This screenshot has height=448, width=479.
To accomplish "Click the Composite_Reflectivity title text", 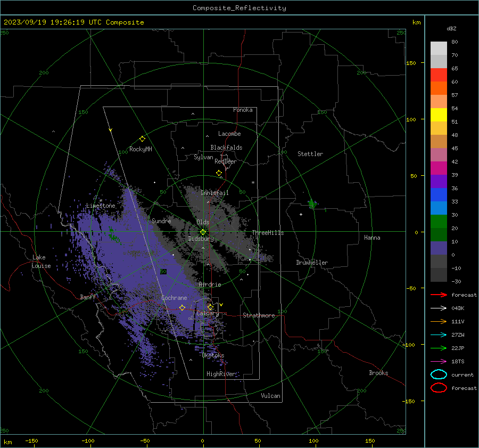I will 240,8.
